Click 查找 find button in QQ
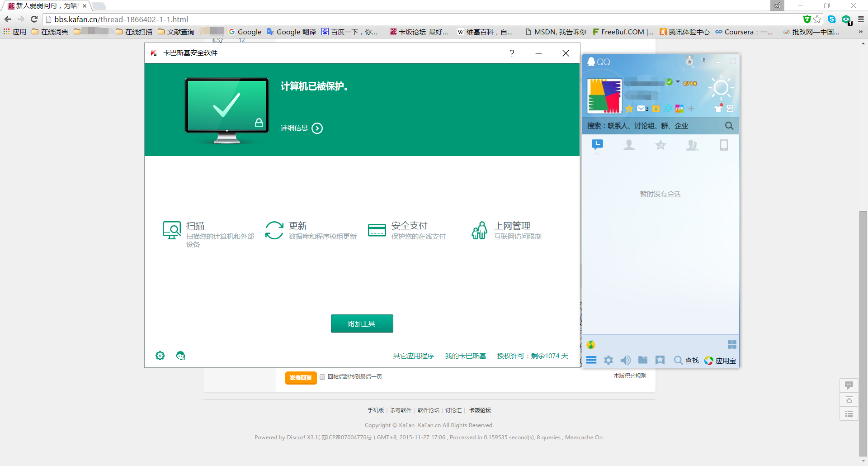868x466 pixels. pos(686,361)
